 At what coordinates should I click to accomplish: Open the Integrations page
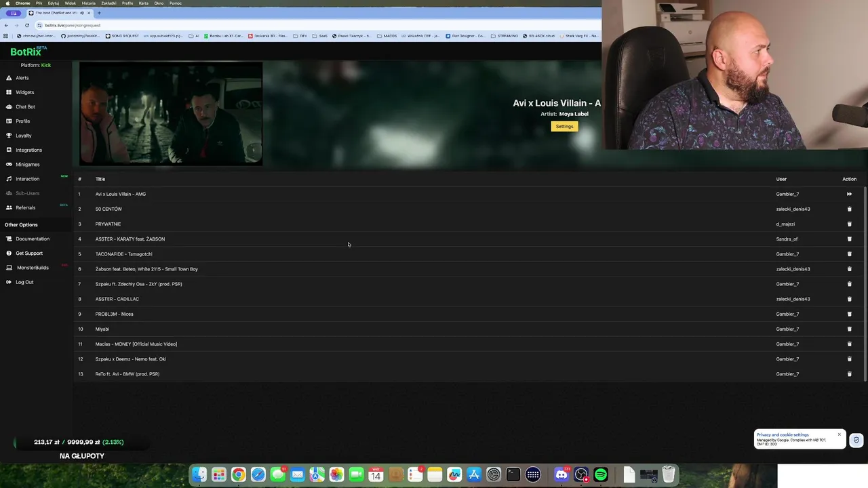click(28, 150)
